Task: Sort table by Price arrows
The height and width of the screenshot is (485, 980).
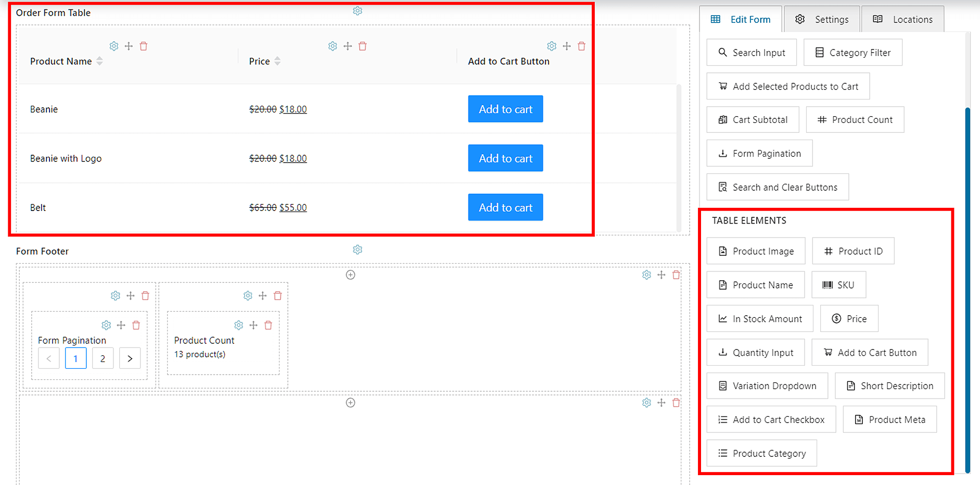Action: point(277,61)
